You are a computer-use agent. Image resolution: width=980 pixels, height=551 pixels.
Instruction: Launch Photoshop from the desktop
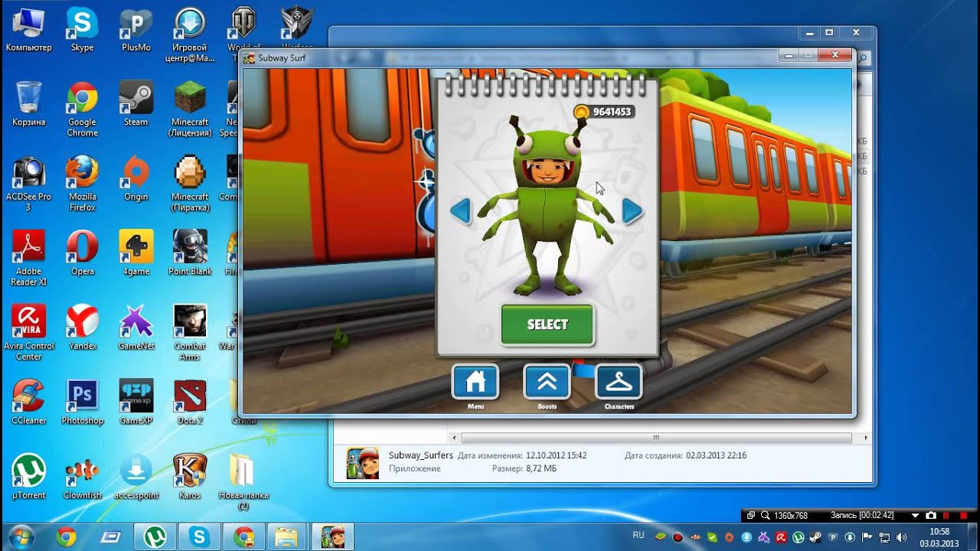(x=82, y=403)
